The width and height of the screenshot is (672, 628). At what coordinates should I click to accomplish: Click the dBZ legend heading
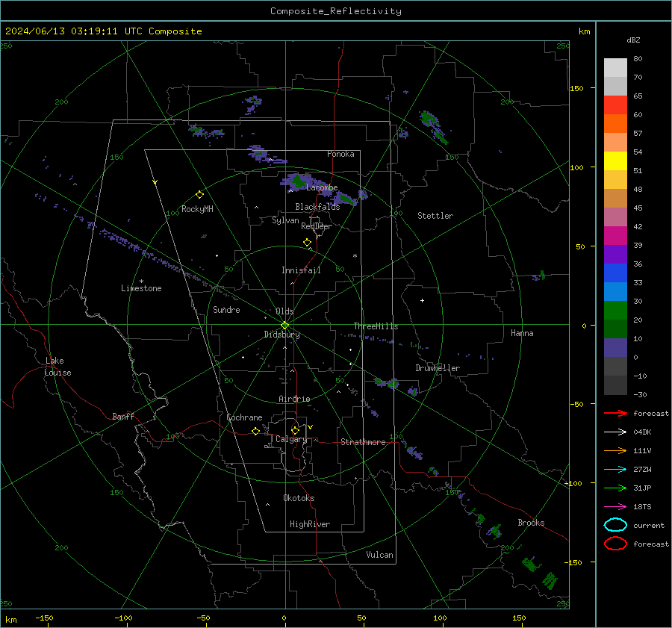pyautogui.click(x=633, y=40)
